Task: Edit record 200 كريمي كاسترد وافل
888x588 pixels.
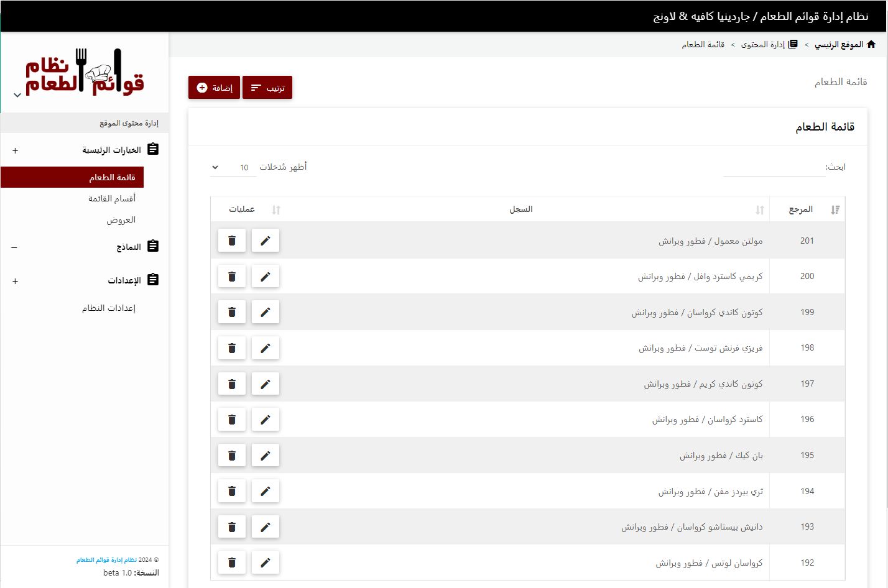Action: coord(265,276)
